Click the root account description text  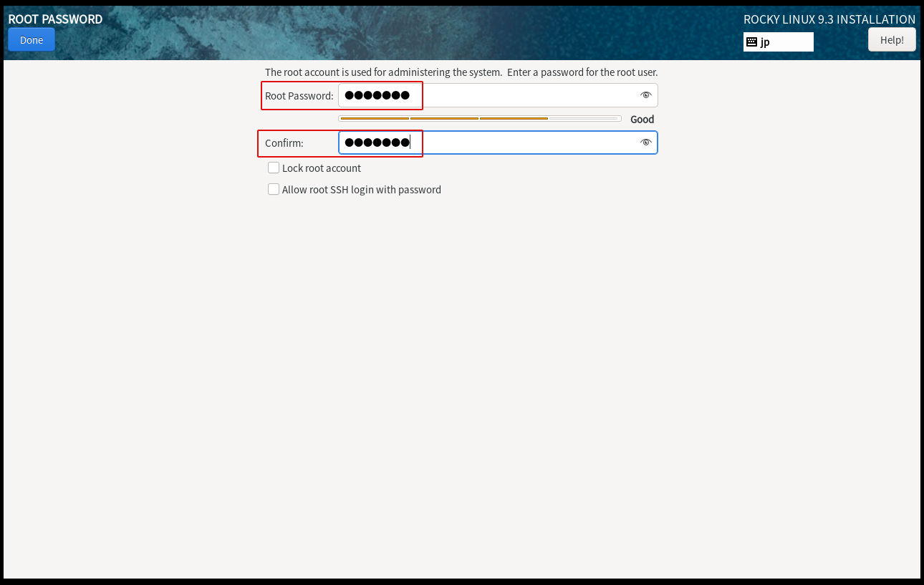pyautogui.click(x=461, y=72)
